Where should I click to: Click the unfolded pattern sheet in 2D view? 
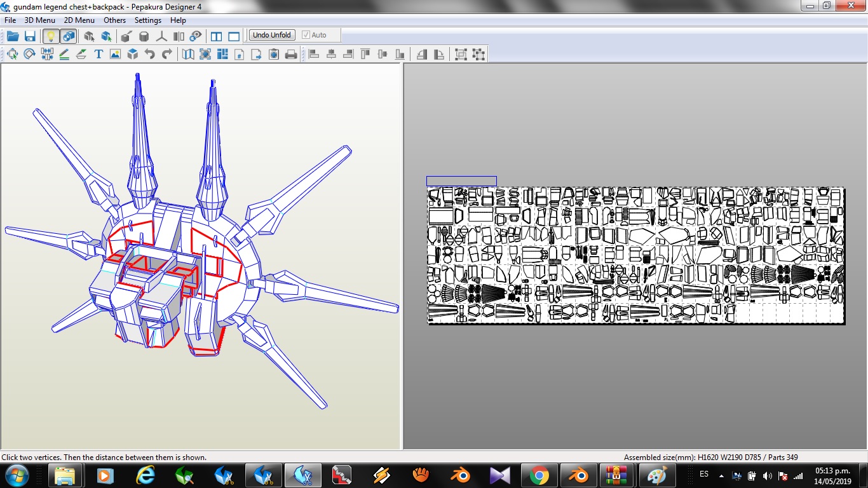click(x=636, y=255)
